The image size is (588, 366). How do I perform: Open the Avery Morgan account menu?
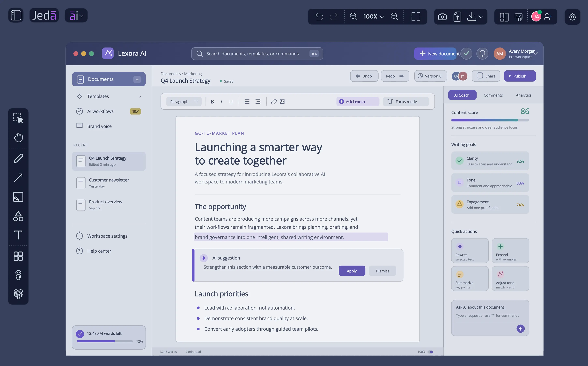point(516,54)
